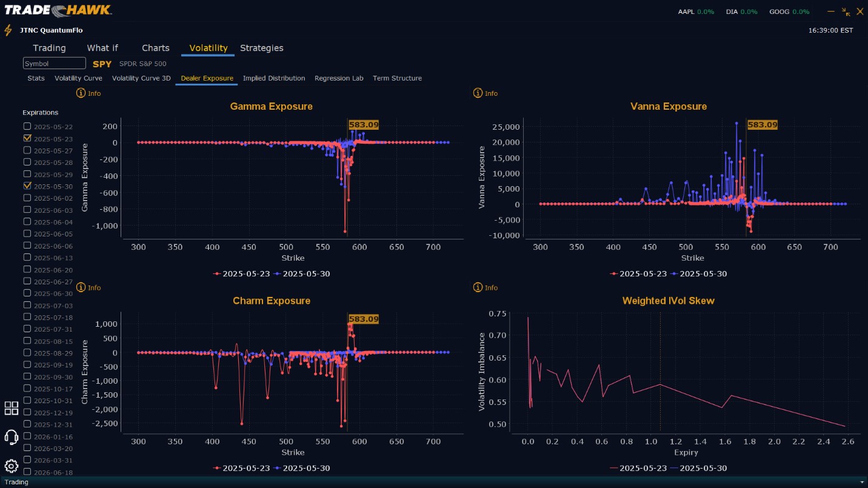Check the 2026-01-16 expiration
This screenshot has height=488, width=868.
[27, 436]
